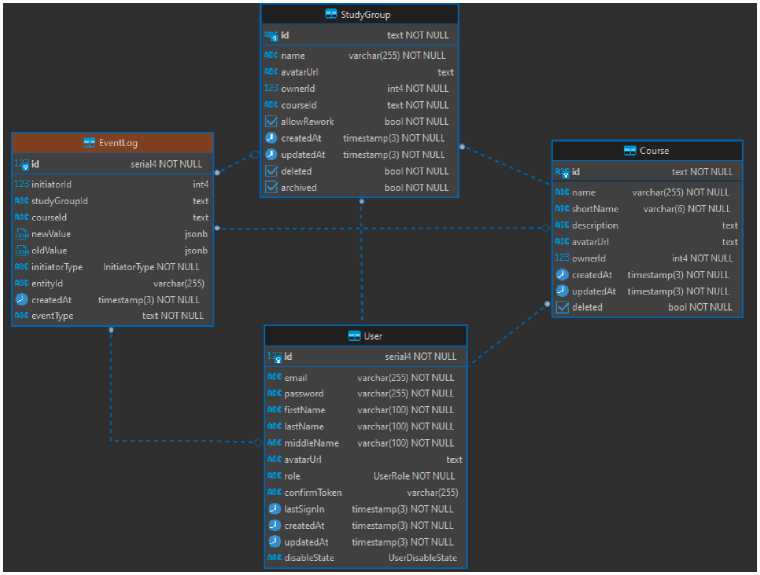Select the initiatorType column in EventLog
Screen dimensions: 760x575
[57, 267]
